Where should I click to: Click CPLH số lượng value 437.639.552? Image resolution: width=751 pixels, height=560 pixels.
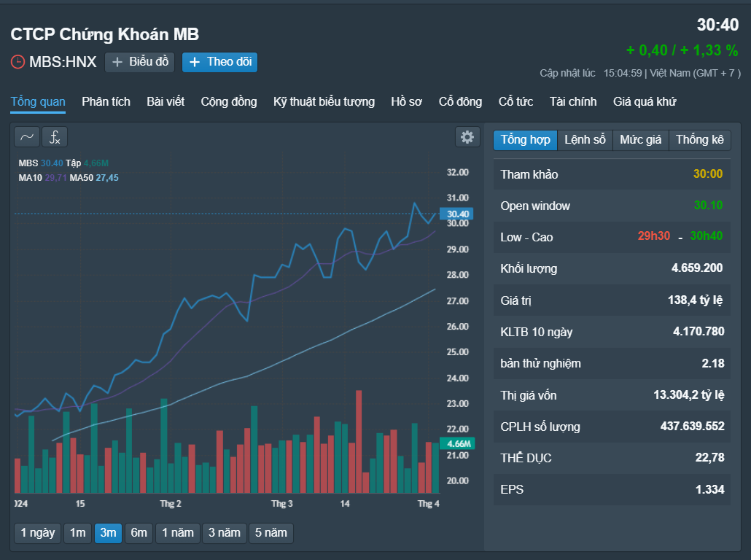coord(693,427)
